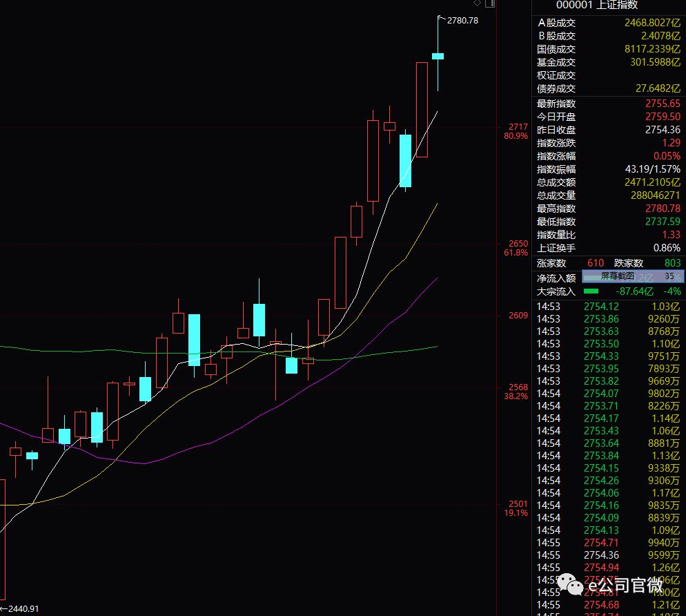Click the tick row priced 2753.86

[x=608, y=319]
